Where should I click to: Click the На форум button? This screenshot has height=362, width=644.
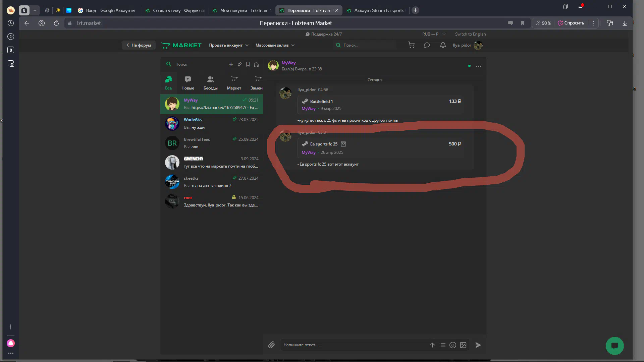pos(139,45)
